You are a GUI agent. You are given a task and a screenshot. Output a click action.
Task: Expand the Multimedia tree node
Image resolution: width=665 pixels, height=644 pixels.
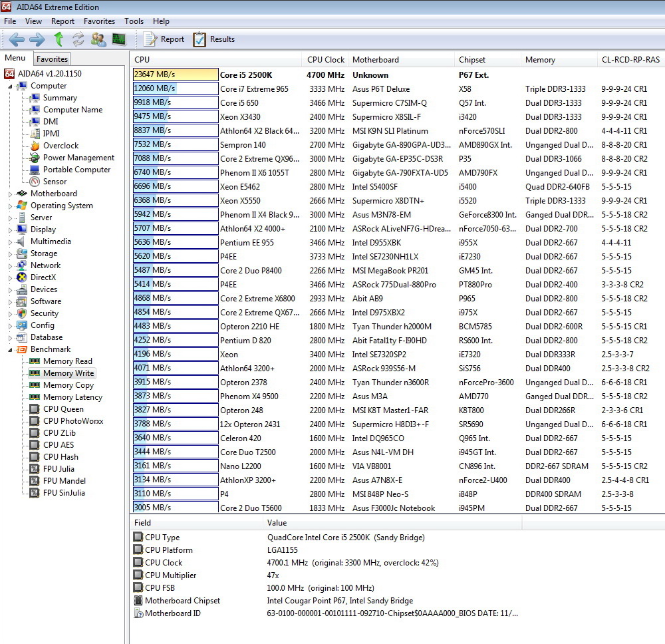[10, 241]
